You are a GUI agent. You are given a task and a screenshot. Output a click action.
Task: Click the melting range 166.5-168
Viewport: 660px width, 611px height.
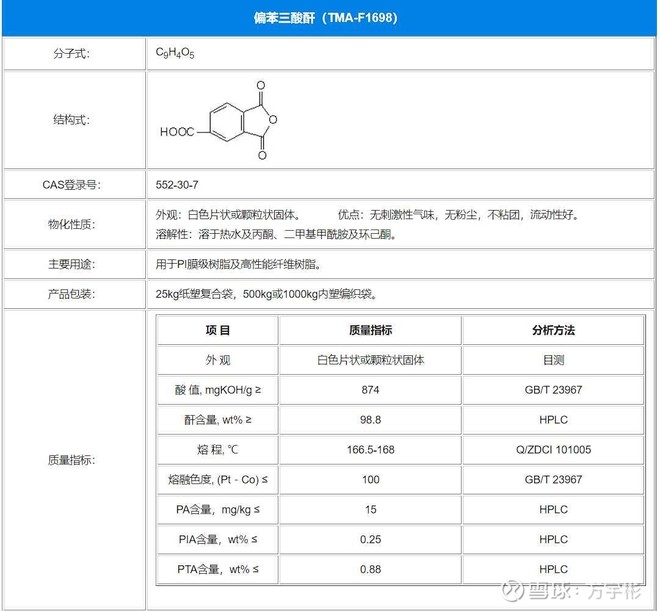click(370, 450)
